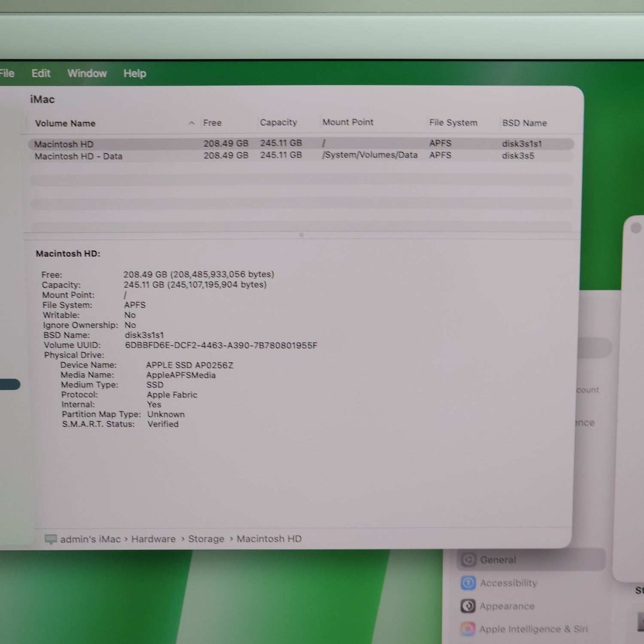Open the File menu
The width and height of the screenshot is (644, 644).
pos(7,73)
